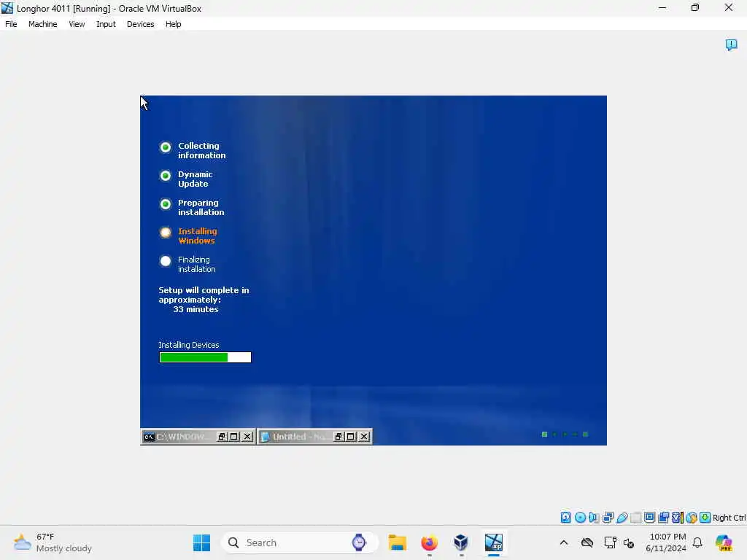Open File Explorer from the taskbar
The width and height of the screenshot is (747, 560).
click(x=397, y=542)
